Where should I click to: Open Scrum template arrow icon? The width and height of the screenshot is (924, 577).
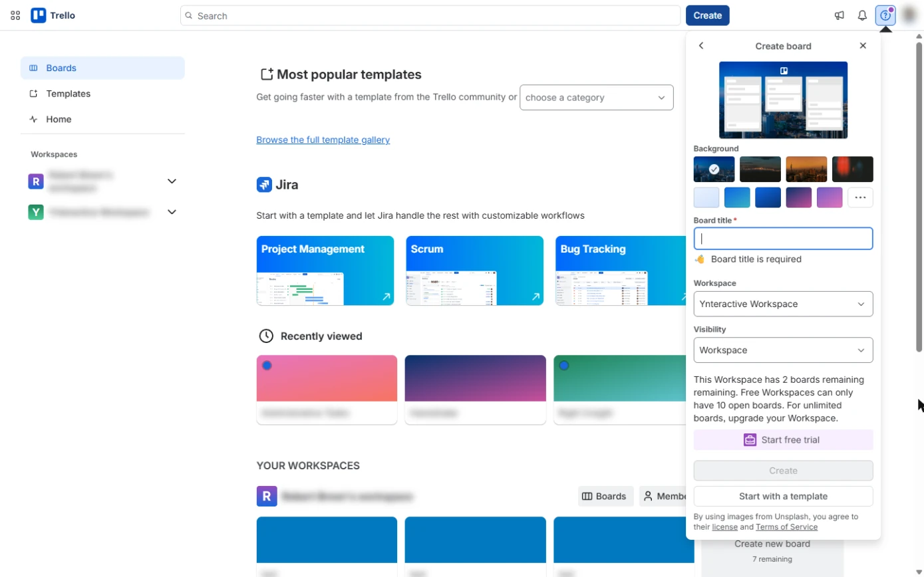(536, 297)
